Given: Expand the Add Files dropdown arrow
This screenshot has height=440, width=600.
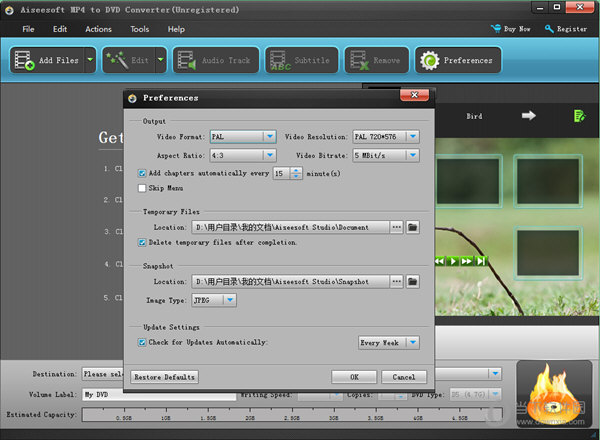Looking at the screenshot, I should pos(90,60).
